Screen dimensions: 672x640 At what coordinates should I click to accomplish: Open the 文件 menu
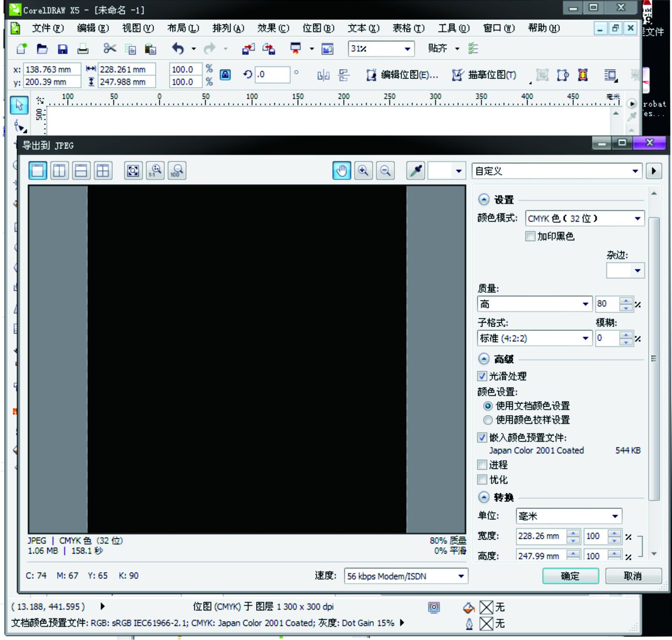[48, 28]
